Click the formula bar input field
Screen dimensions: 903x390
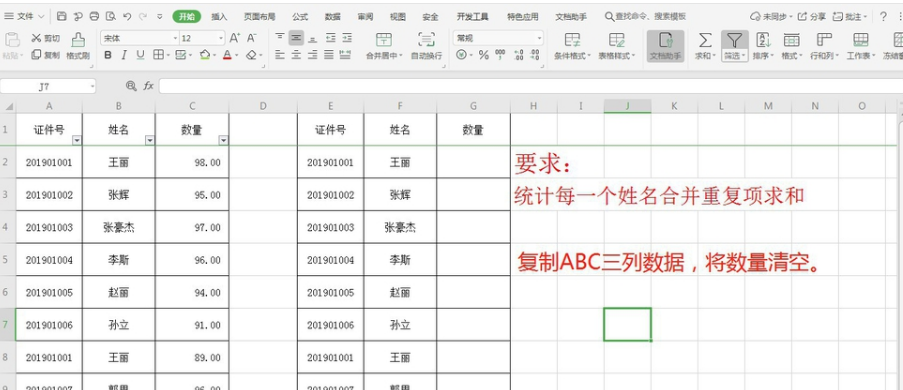click(530, 86)
